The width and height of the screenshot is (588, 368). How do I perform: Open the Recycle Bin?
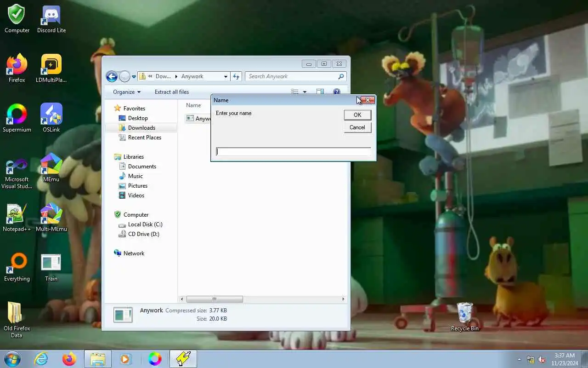[x=465, y=317]
